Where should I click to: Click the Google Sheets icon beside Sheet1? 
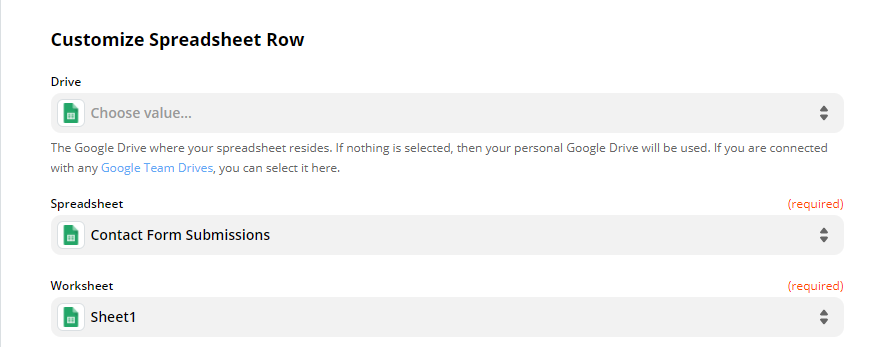[71, 317]
